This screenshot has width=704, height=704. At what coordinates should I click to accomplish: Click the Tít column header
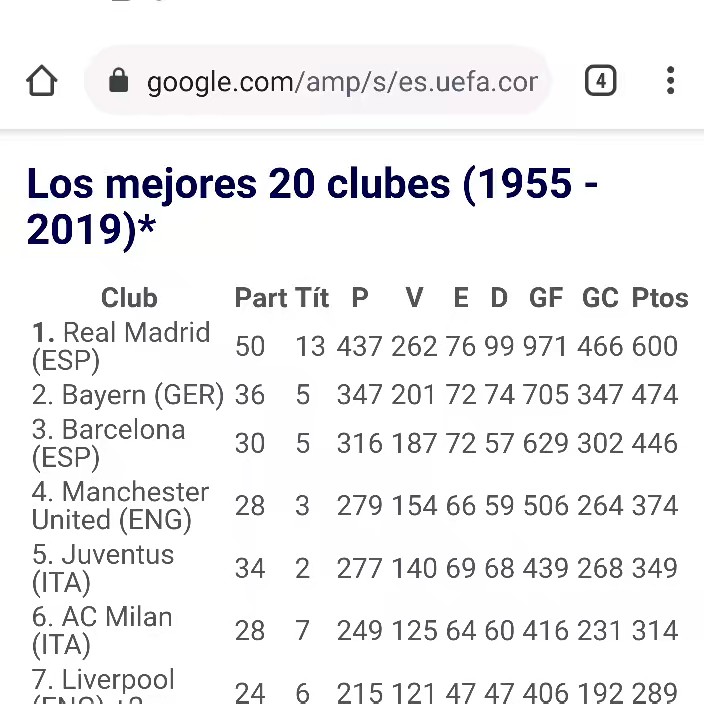[312, 298]
